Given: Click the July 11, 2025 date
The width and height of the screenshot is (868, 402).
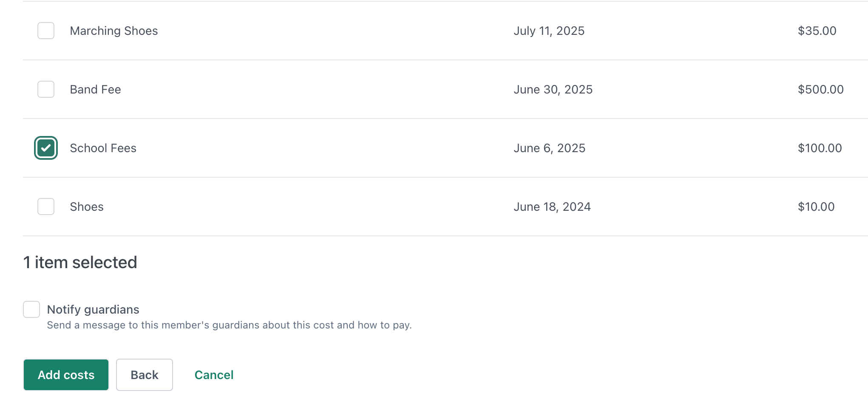Looking at the screenshot, I should click(549, 31).
